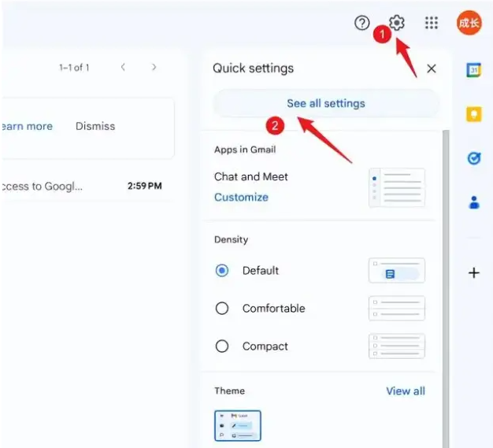The image size is (493, 448).
Task: Open Google Keep in side panel
Action: 474,114
